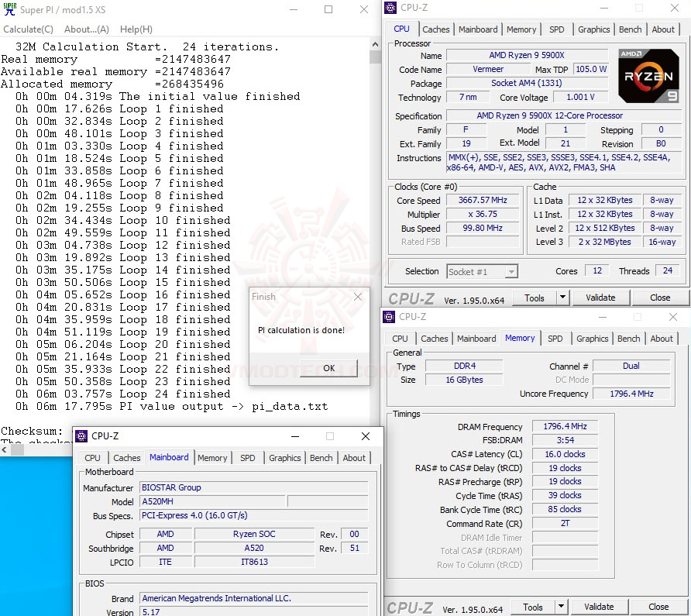Select CPU tab in Memory CPU-Z window
The image size is (691, 616).
click(400, 339)
